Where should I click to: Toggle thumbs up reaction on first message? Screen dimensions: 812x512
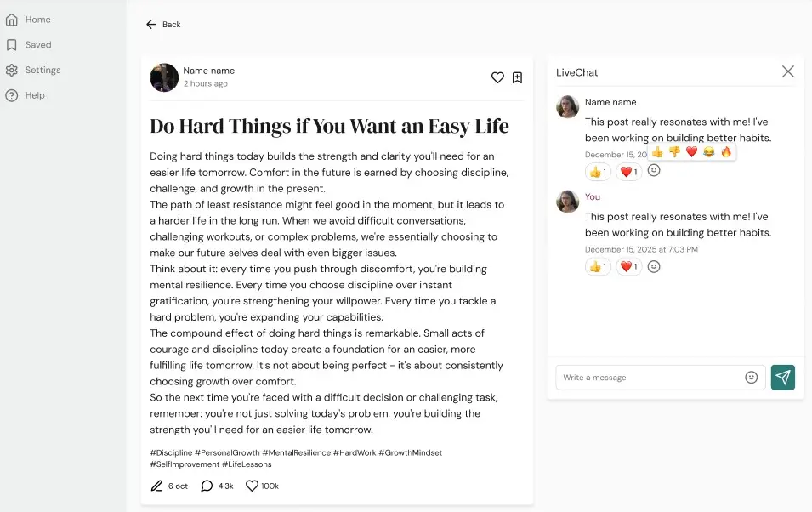coord(598,172)
